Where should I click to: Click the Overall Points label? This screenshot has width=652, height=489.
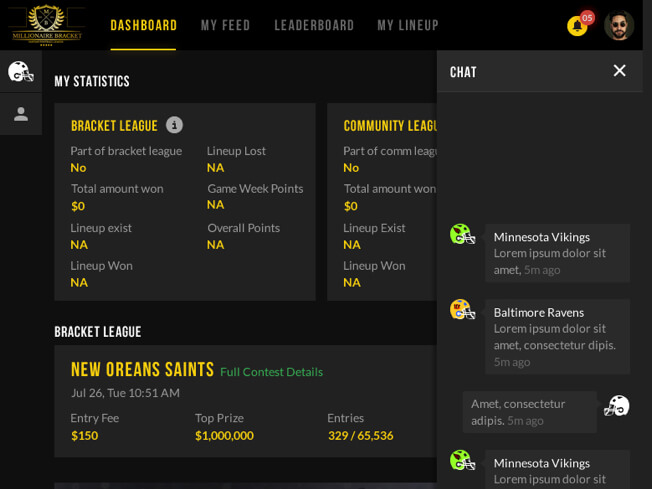(x=243, y=228)
